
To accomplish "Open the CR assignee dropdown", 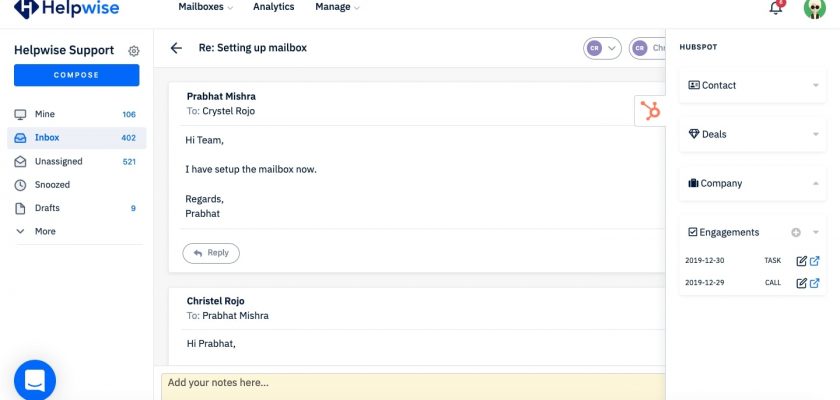I will 602,48.
